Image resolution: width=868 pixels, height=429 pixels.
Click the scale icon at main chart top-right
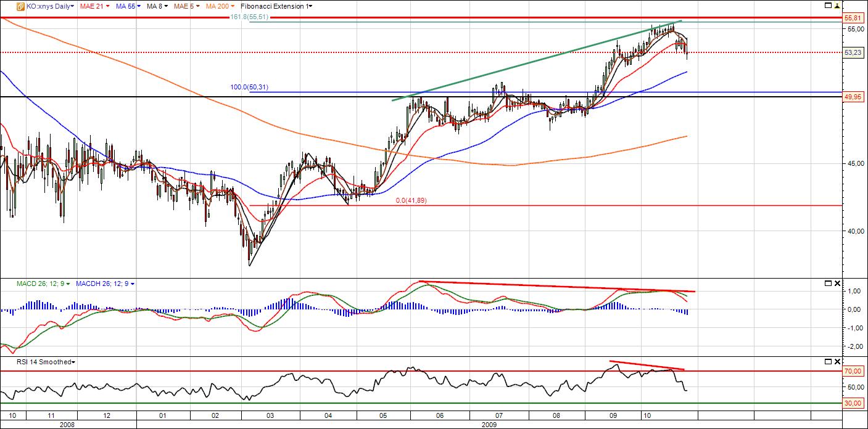click(837, 6)
